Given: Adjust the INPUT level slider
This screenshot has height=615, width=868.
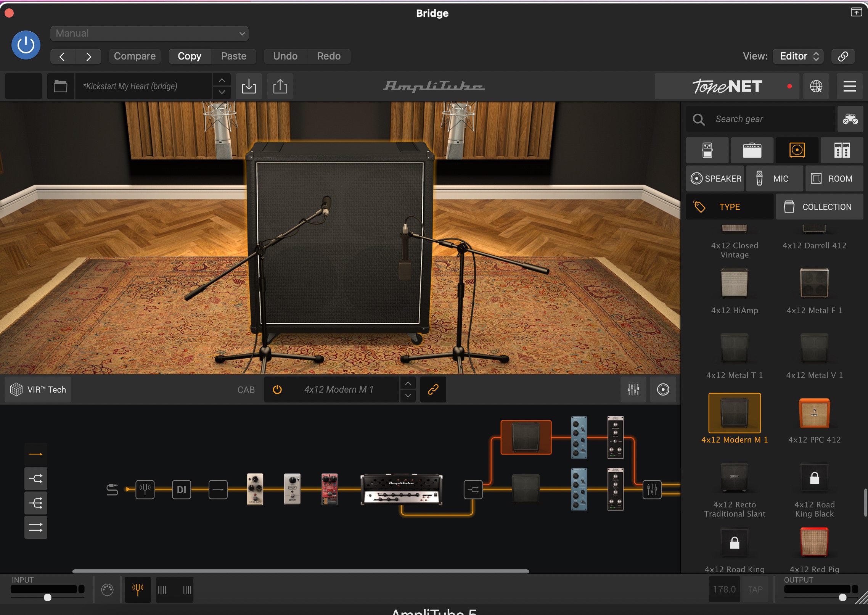Looking at the screenshot, I should tap(47, 597).
